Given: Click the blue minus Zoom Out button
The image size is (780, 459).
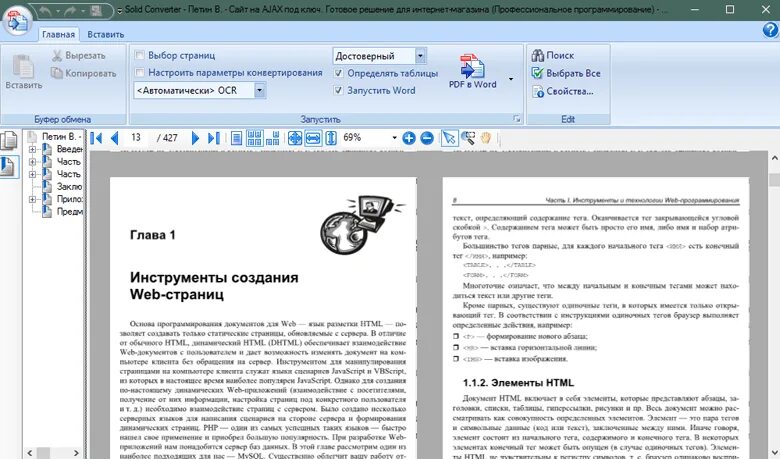Looking at the screenshot, I should (427, 138).
